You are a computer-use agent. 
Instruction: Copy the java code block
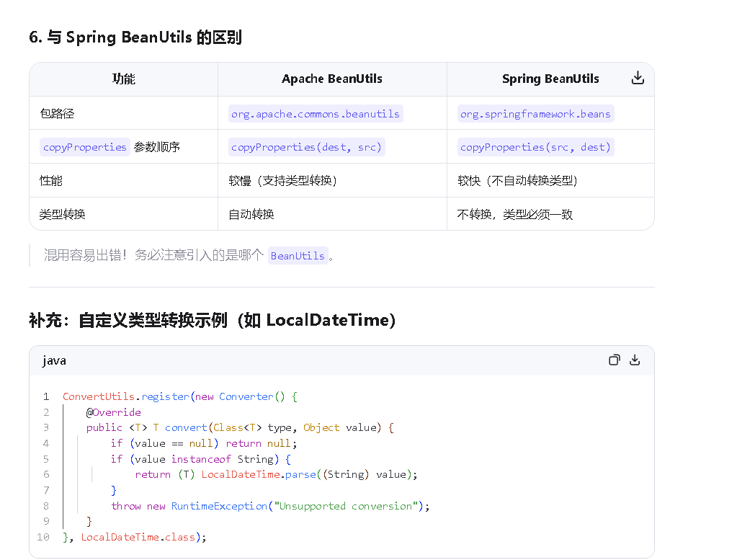(614, 360)
